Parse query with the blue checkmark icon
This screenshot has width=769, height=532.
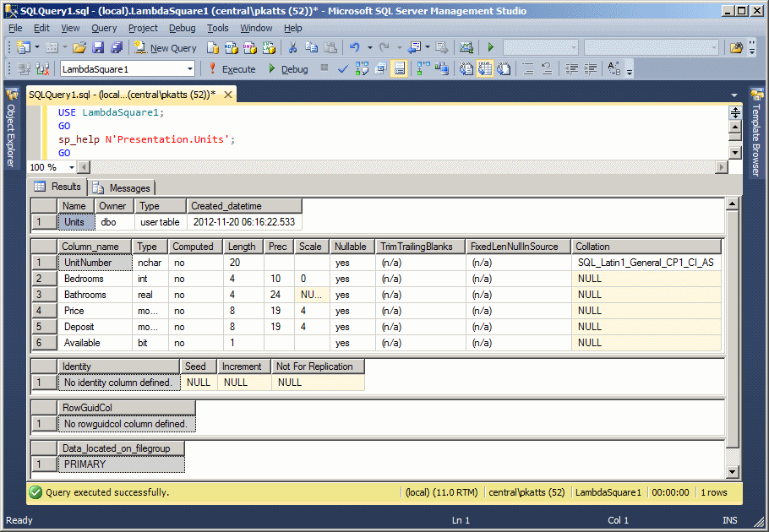[x=343, y=69]
